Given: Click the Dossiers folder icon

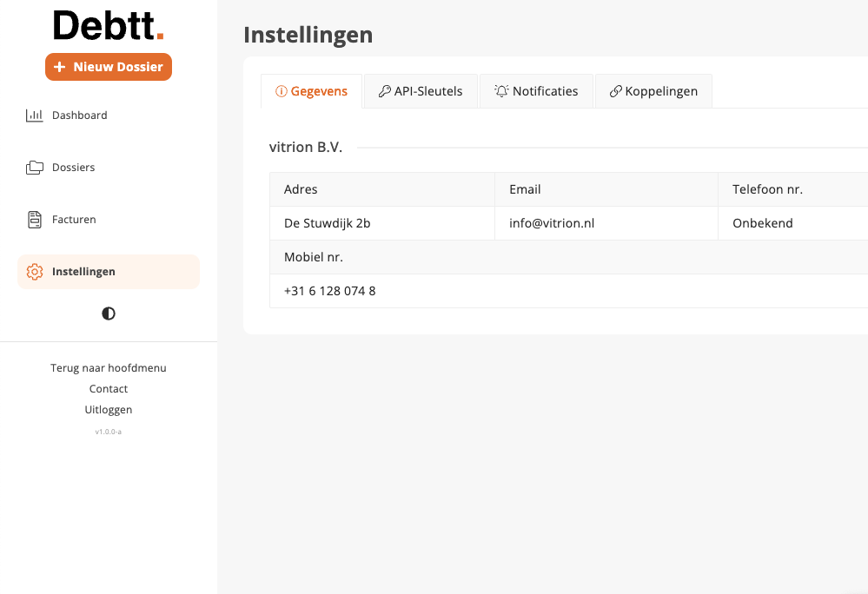Looking at the screenshot, I should click(x=35, y=168).
